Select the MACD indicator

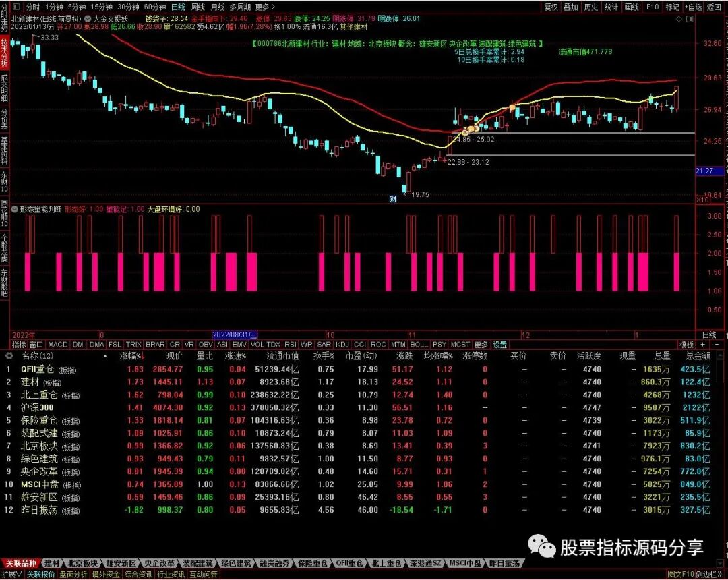click(x=58, y=345)
